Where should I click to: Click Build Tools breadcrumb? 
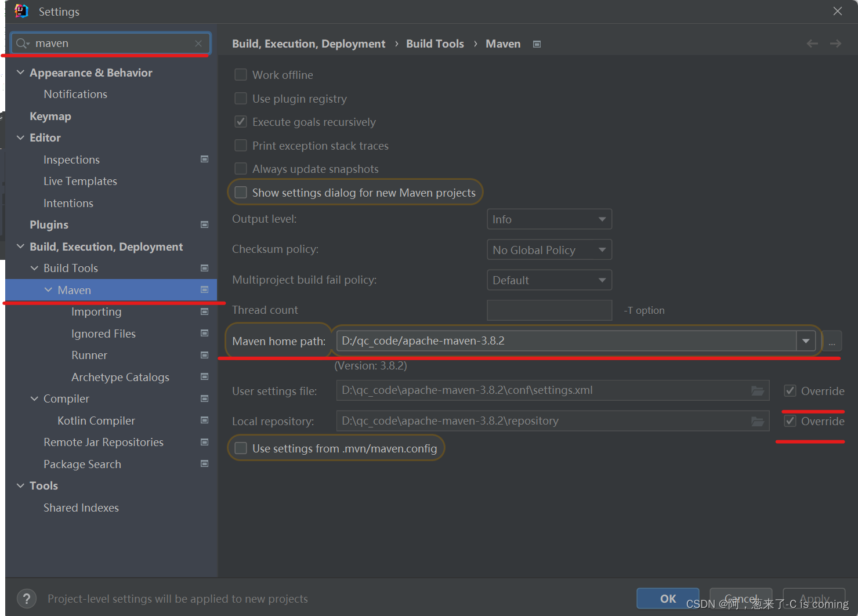(x=435, y=44)
